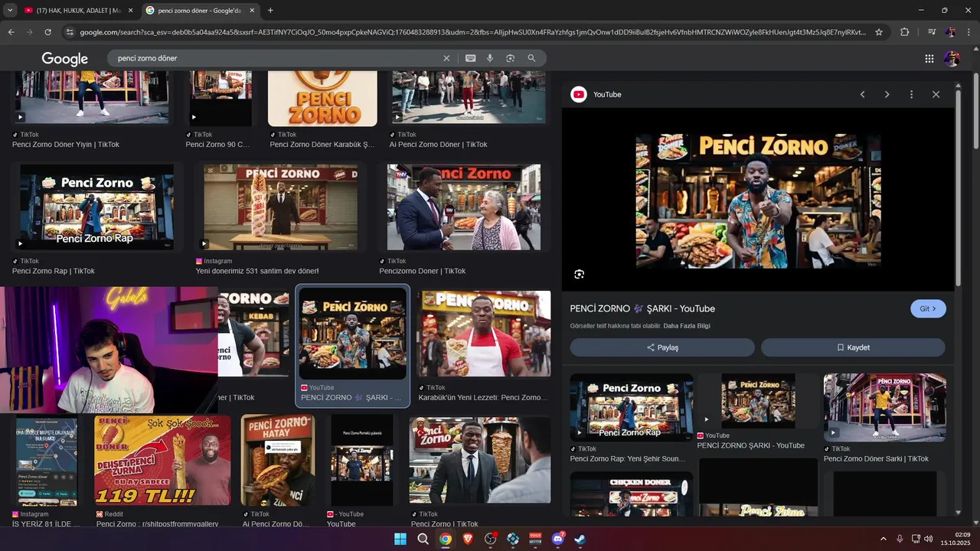Open Discord from taskbar
Viewport: 980px width, 551px height.
pyautogui.click(x=558, y=539)
